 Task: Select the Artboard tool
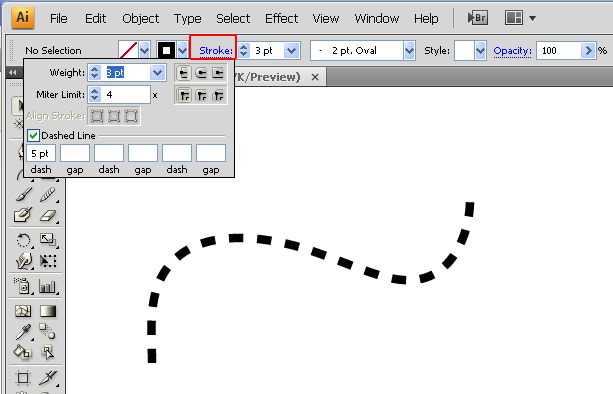coord(23,378)
